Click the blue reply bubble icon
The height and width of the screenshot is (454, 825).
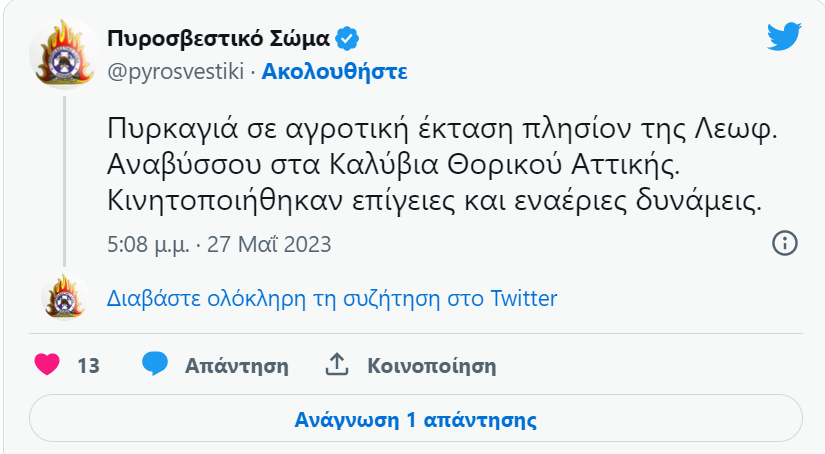tap(154, 365)
